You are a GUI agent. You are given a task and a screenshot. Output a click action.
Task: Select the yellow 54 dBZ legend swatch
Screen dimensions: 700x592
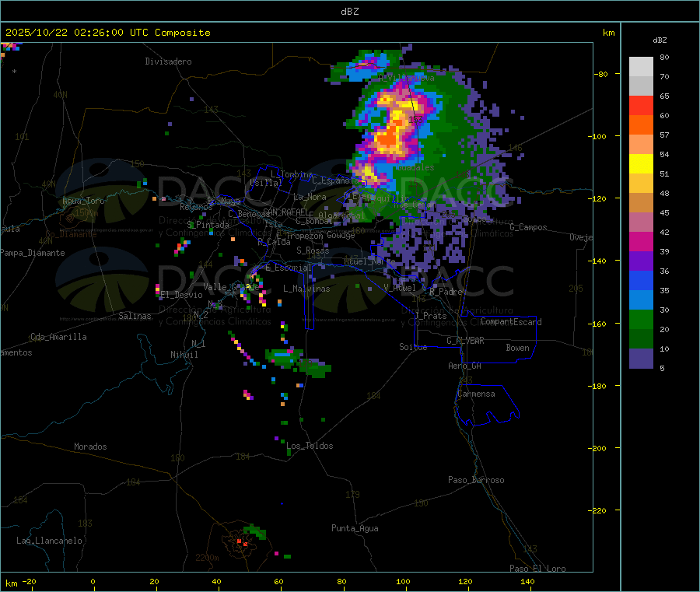coord(641,164)
